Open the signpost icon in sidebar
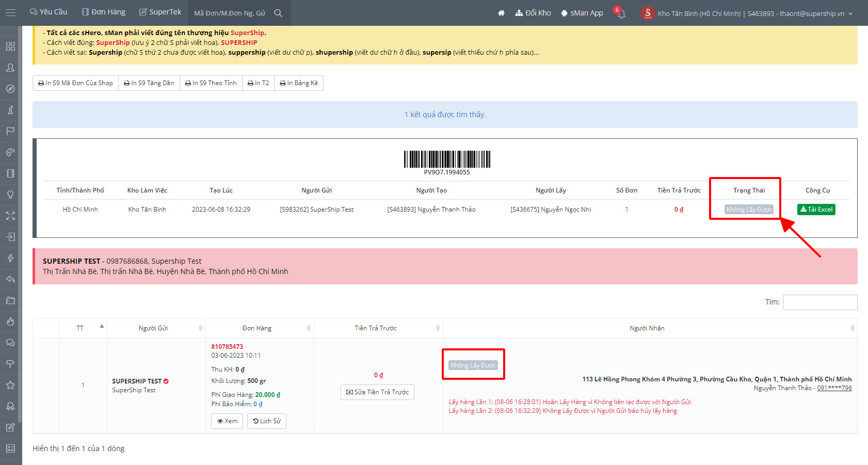868x465 pixels. click(10, 364)
